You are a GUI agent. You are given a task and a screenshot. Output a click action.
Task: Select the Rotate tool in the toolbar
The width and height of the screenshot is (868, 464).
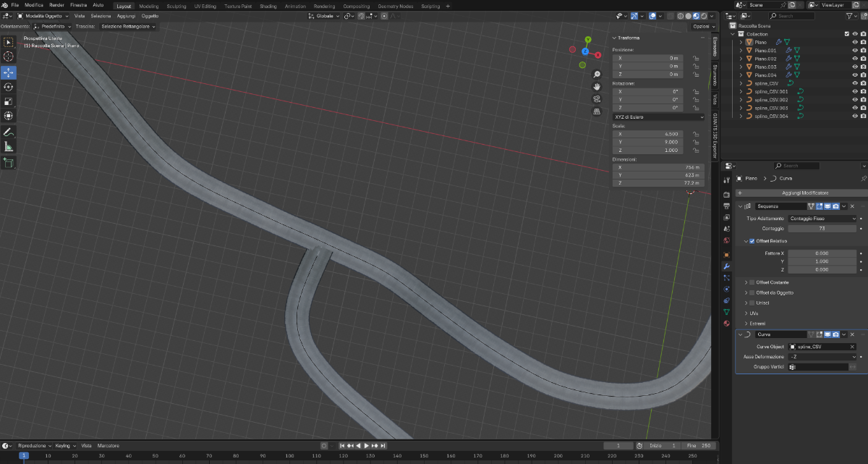(9, 87)
